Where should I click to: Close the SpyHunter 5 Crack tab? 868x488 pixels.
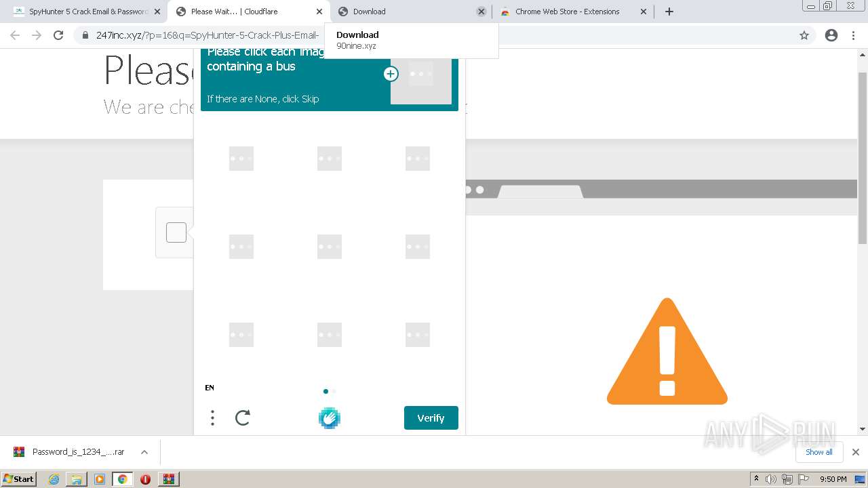(x=157, y=12)
